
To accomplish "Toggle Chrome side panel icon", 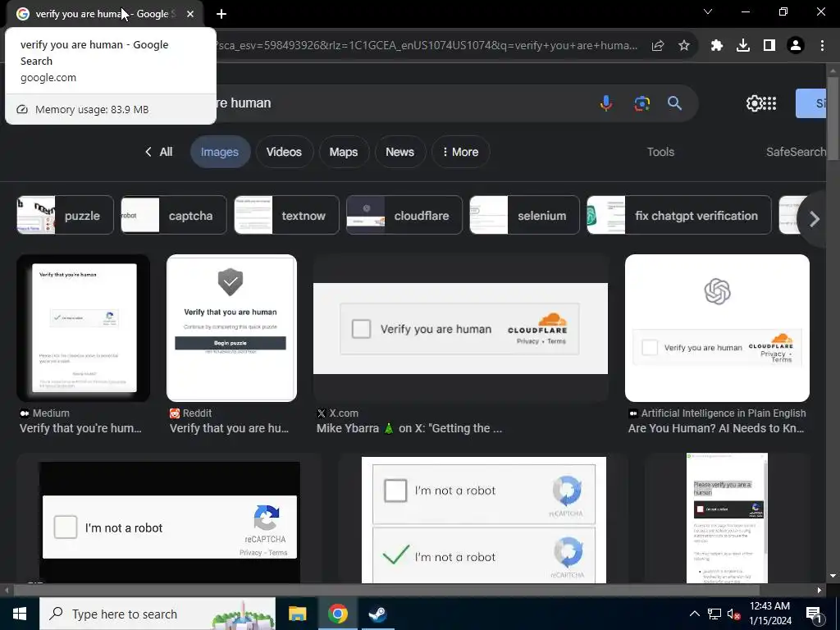I will tap(769, 46).
